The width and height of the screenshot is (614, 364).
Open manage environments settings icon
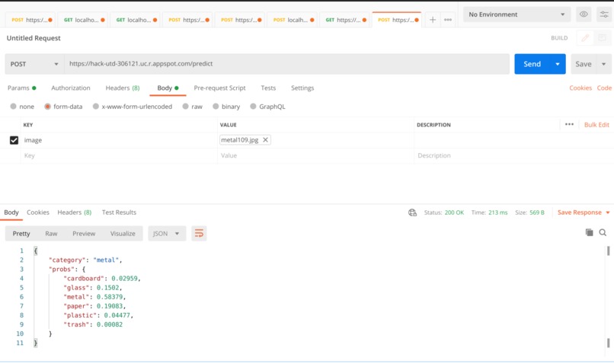pos(604,14)
